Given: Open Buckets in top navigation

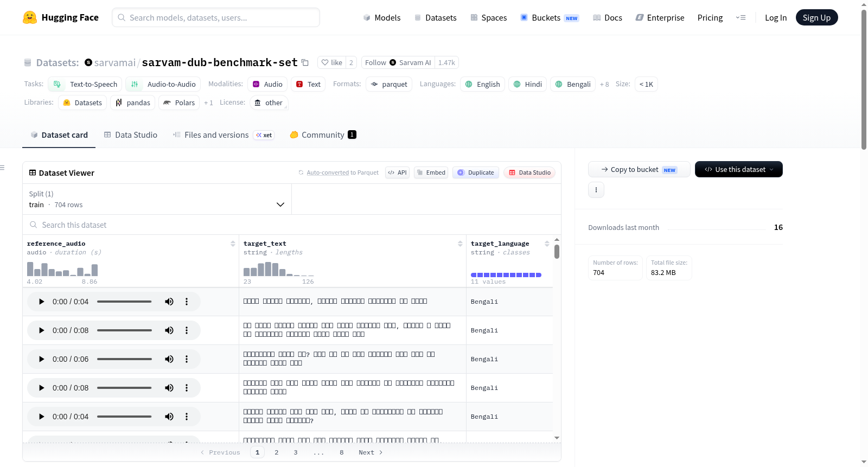Looking at the screenshot, I should (550, 17).
